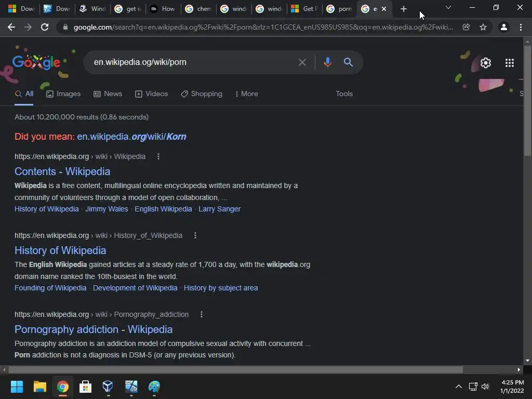Bookmark this tab with the star icon
The height and width of the screenshot is (399, 532).
[483, 27]
